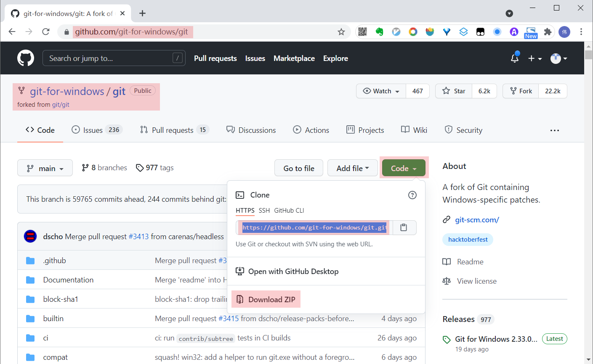Click the Chrome profile avatar

click(x=564, y=32)
